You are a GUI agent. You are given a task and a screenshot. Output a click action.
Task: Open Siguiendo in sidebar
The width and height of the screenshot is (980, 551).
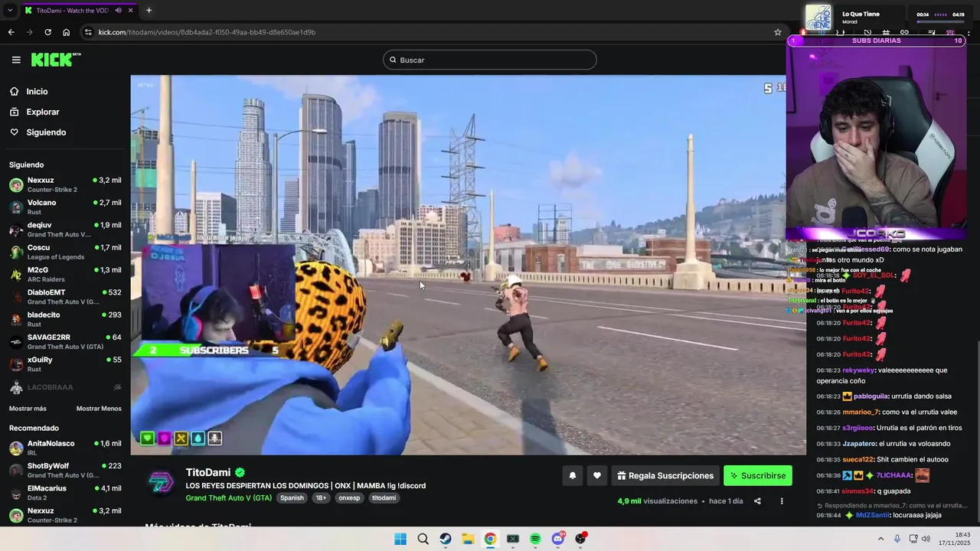46,132
